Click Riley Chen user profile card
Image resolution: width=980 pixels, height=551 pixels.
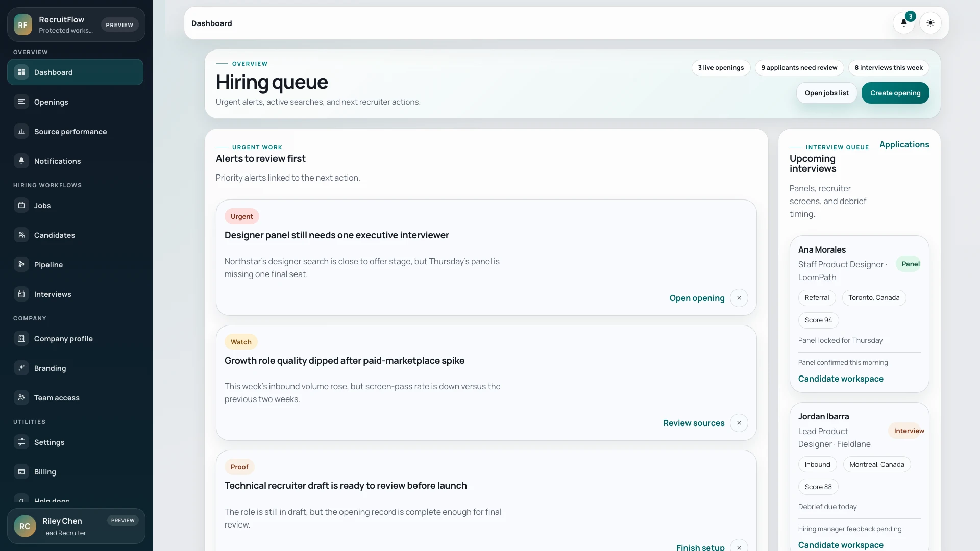click(x=76, y=526)
